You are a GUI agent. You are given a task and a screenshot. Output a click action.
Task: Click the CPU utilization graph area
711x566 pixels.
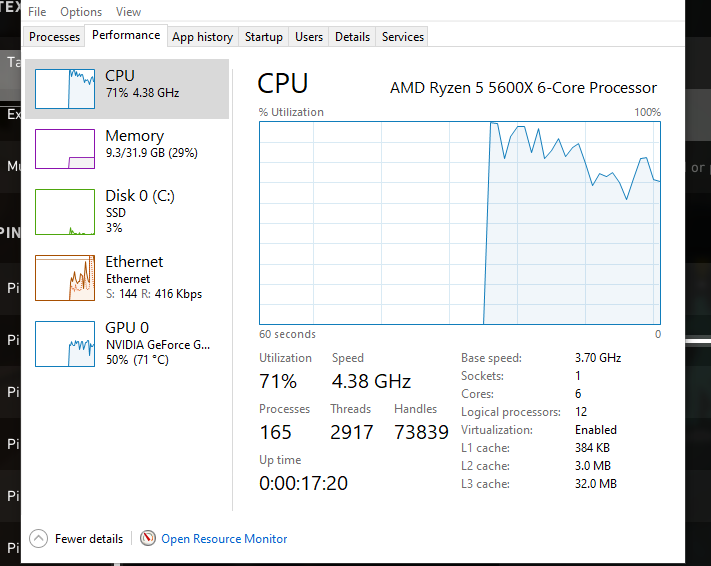click(459, 223)
